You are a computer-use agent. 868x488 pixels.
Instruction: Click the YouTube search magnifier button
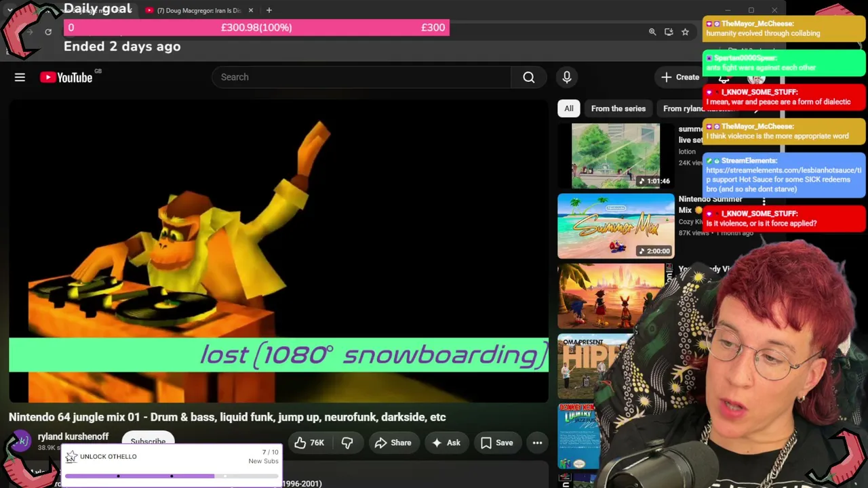pos(529,77)
